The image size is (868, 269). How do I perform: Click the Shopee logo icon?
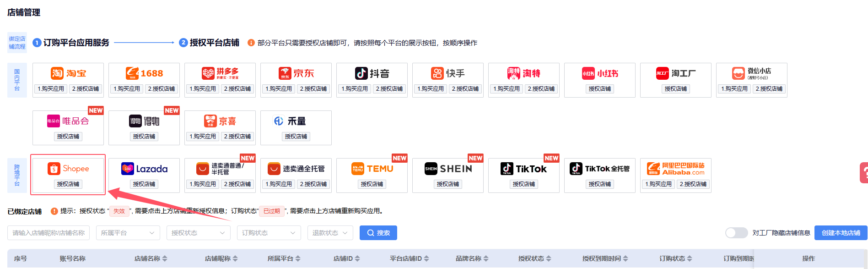point(54,169)
